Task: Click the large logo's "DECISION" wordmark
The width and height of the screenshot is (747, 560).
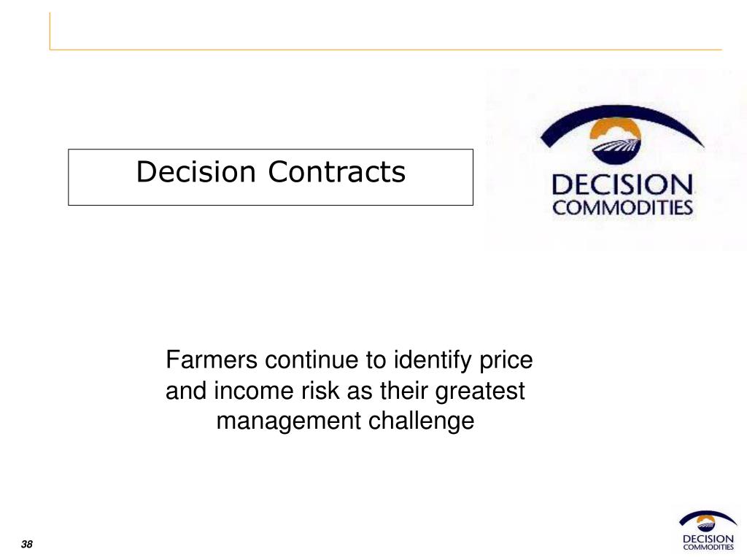Action: click(x=622, y=185)
